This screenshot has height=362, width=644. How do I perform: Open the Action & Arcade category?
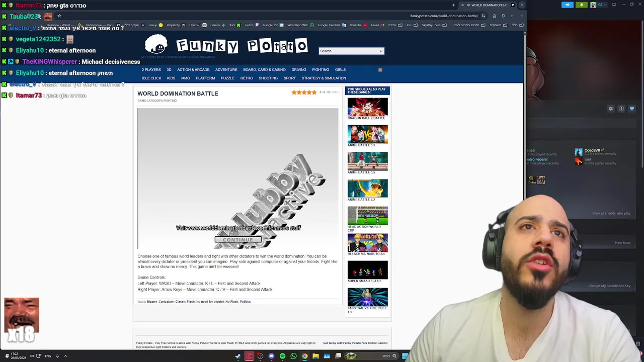193,69
